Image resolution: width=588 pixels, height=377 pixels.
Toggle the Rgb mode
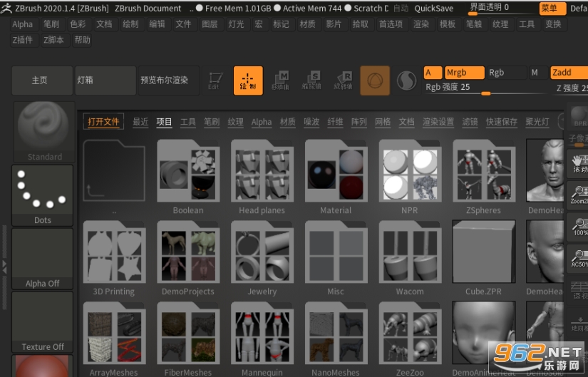coord(506,73)
